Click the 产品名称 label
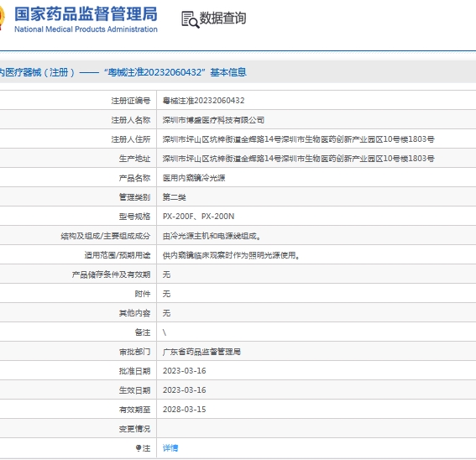The height and width of the screenshot is (460, 476). [x=134, y=178]
